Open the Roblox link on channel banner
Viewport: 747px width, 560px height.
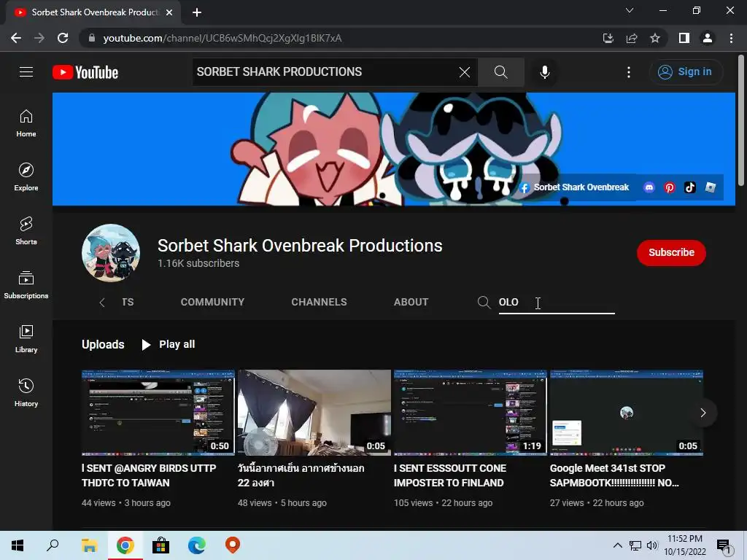click(x=711, y=187)
